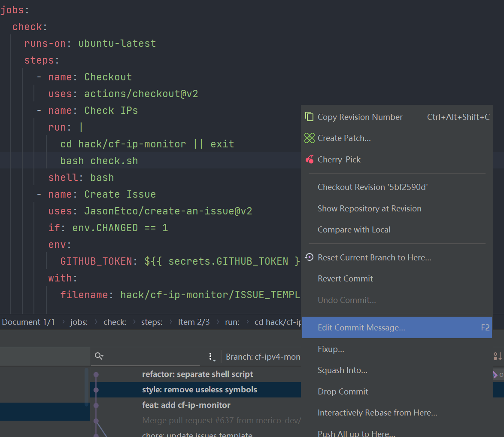Choose Squash Into... menu entry
This screenshot has width=504, height=437.
point(397,370)
